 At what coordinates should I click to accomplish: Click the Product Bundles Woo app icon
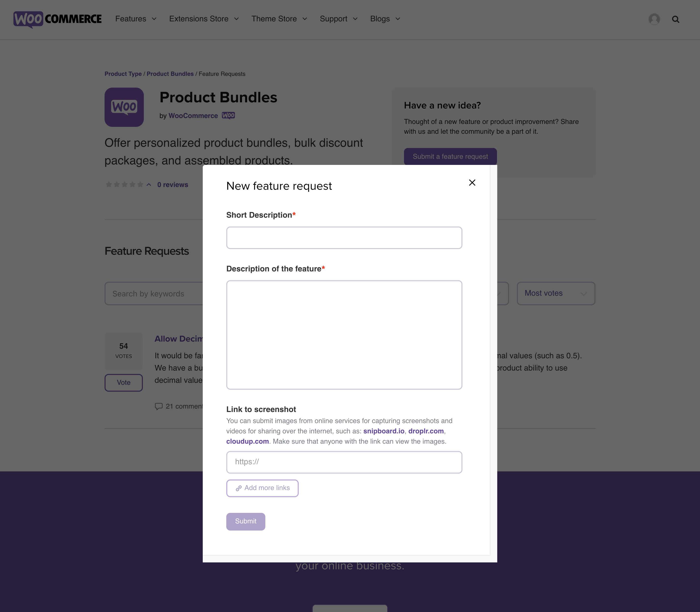pyautogui.click(x=124, y=107)
